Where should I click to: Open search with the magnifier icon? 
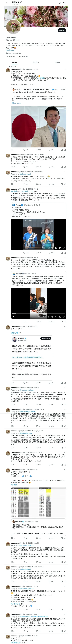(x=64, y=3)
